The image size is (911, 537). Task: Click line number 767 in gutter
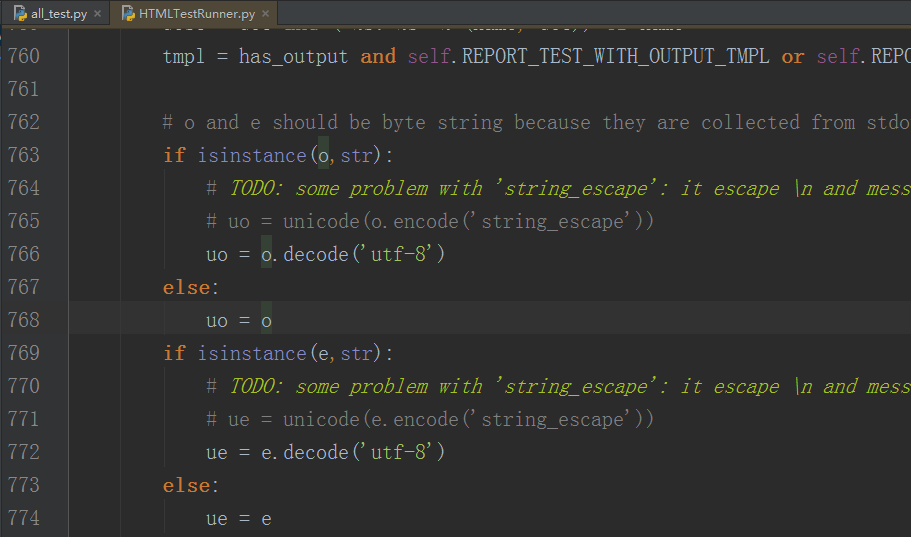coord(24,287)
